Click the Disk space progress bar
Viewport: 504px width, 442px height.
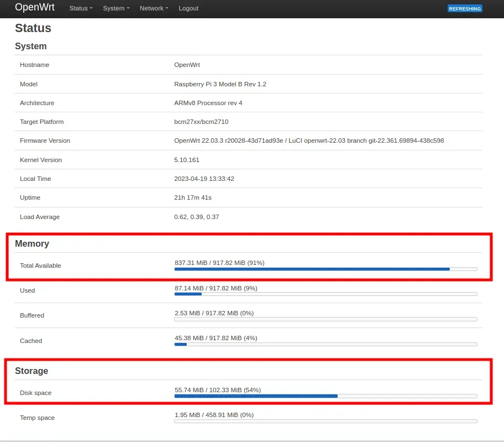click(x=326, y=396)
